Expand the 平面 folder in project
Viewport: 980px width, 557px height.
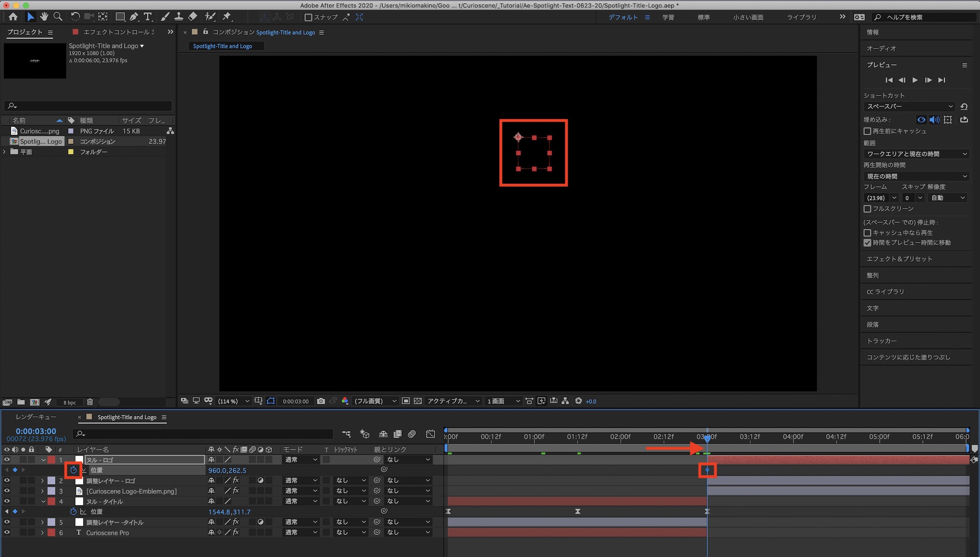(5, 152)
